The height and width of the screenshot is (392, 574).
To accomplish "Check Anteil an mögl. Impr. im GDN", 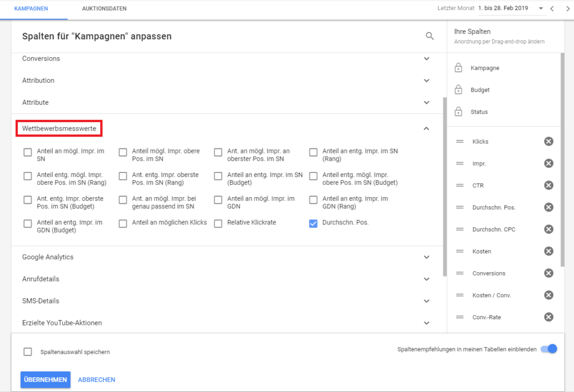I will coord(218,200).
